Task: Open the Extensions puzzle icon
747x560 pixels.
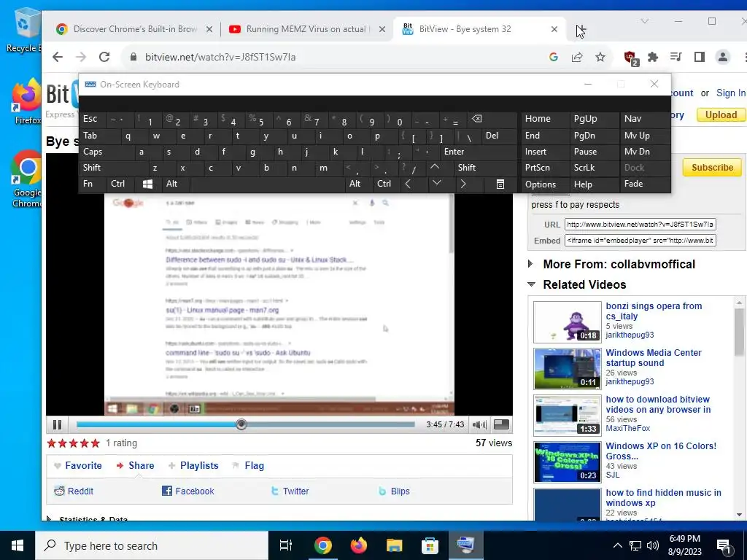Action: coord(653,57)
